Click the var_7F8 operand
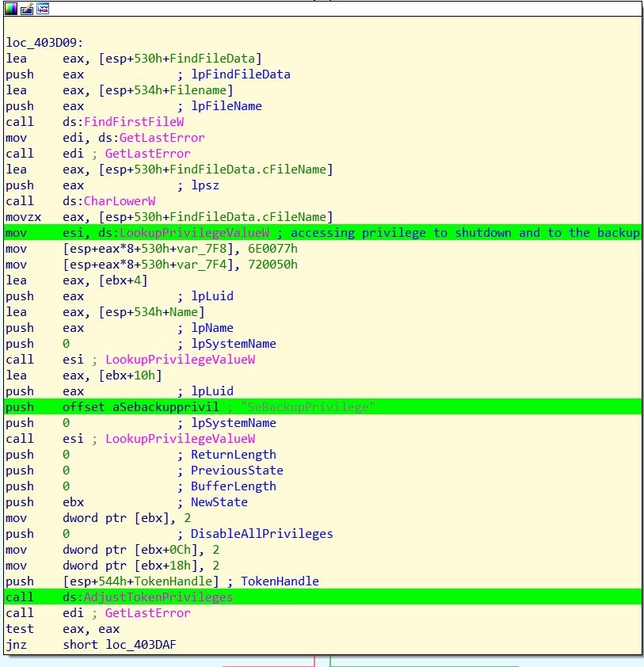 click(x=204, y=249)
